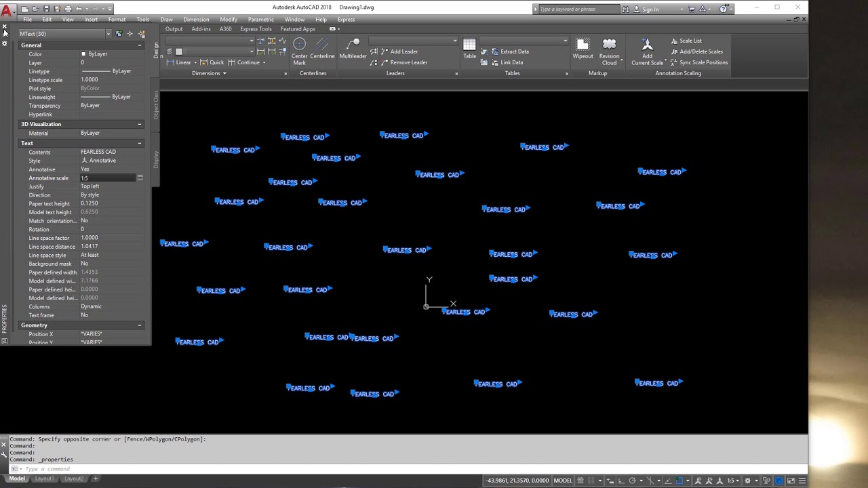Open the Workspace Switching gear icon
The image size is (868, 488).
pos(747,481)
